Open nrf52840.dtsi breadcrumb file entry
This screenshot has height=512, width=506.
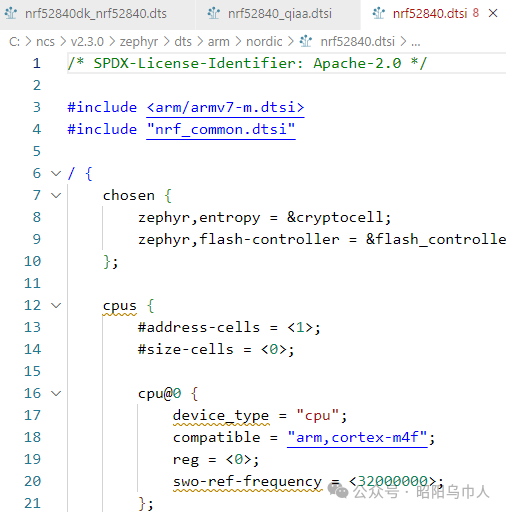(357, 42)
